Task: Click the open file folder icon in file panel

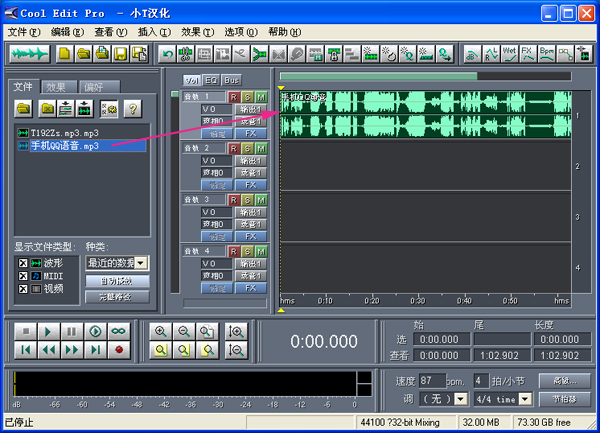Action: pos(23,109)
